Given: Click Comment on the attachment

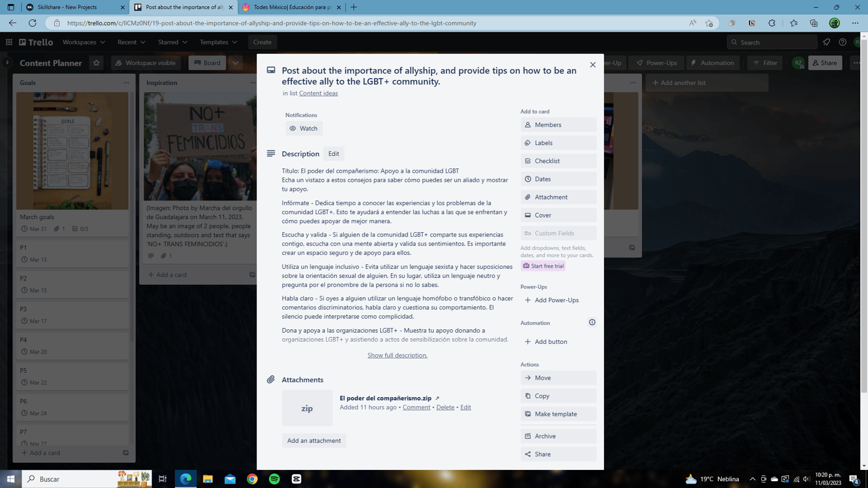Looking at the screenshot, I should [416, 407].
